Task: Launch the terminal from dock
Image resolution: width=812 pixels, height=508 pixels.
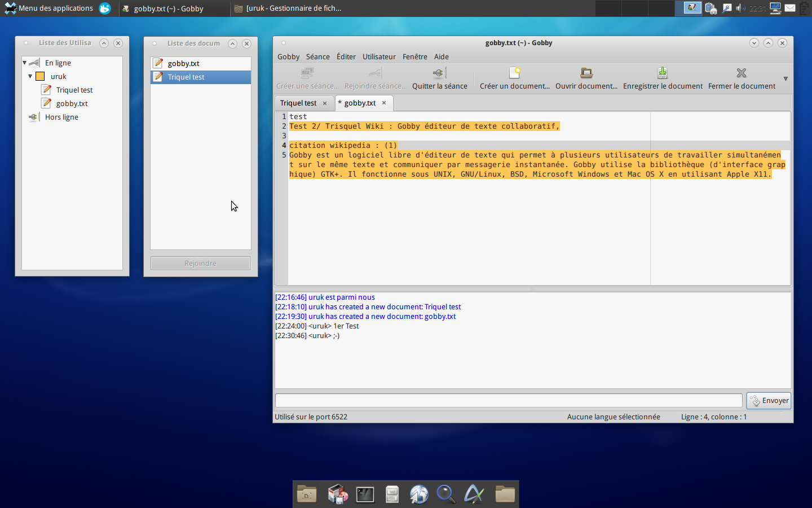Action: click(365, 495)
